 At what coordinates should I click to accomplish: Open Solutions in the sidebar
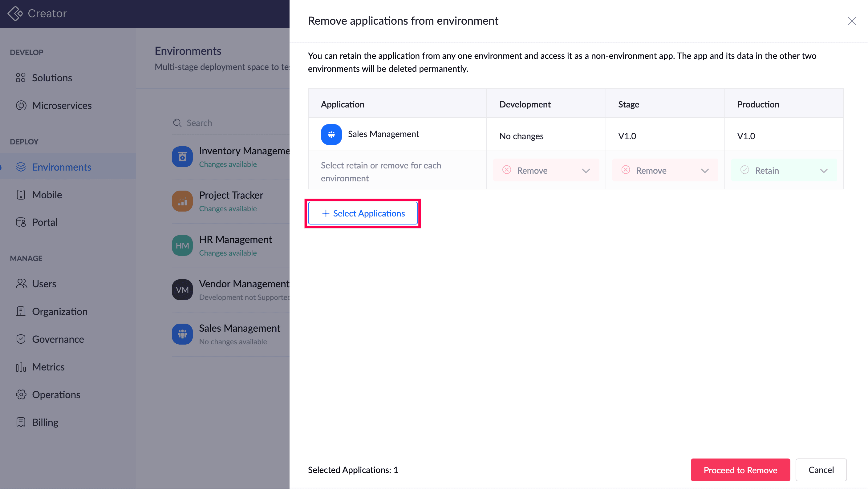pos(52,78)
